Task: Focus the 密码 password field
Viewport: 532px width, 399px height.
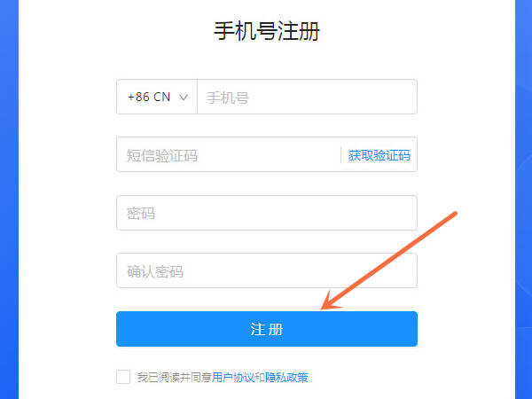Action: 267,213
